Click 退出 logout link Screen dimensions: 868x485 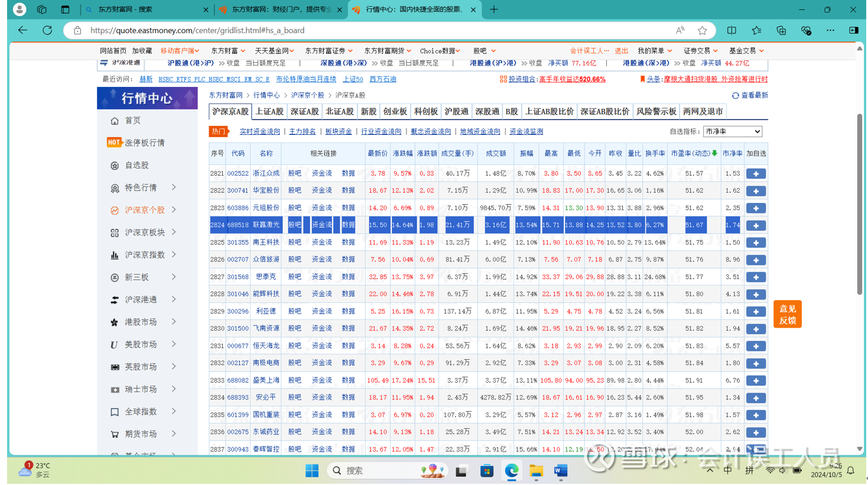click(622, 51)
